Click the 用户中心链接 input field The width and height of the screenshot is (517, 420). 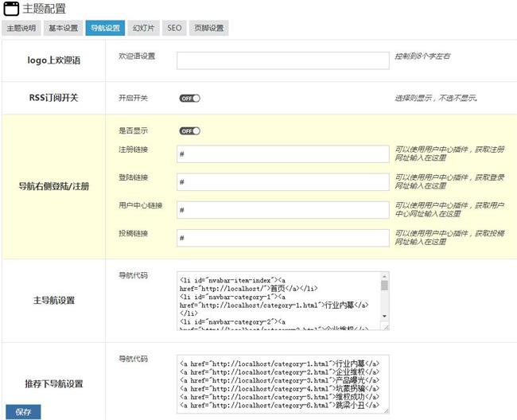[283, 210]
